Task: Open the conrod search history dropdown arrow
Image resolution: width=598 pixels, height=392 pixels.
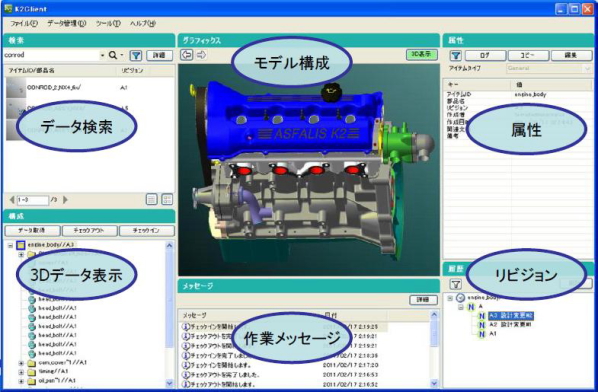Action: coord(102,56)
